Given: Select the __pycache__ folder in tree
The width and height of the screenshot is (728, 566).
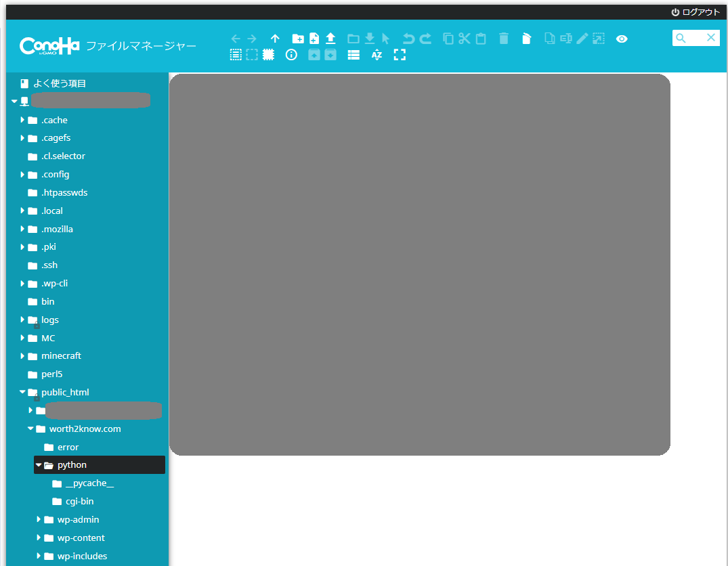Looking at the screenshot, I should click(89, 483).
